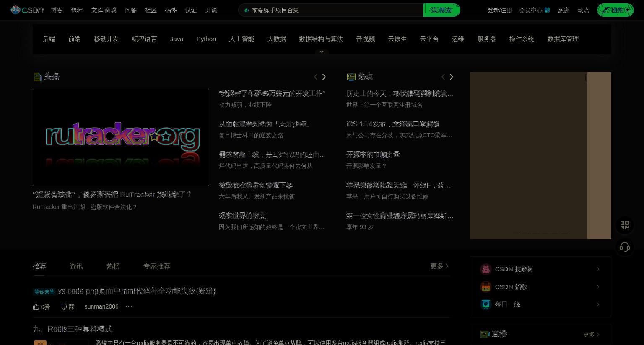Click the first carousel indicator dash

(516, 234)
